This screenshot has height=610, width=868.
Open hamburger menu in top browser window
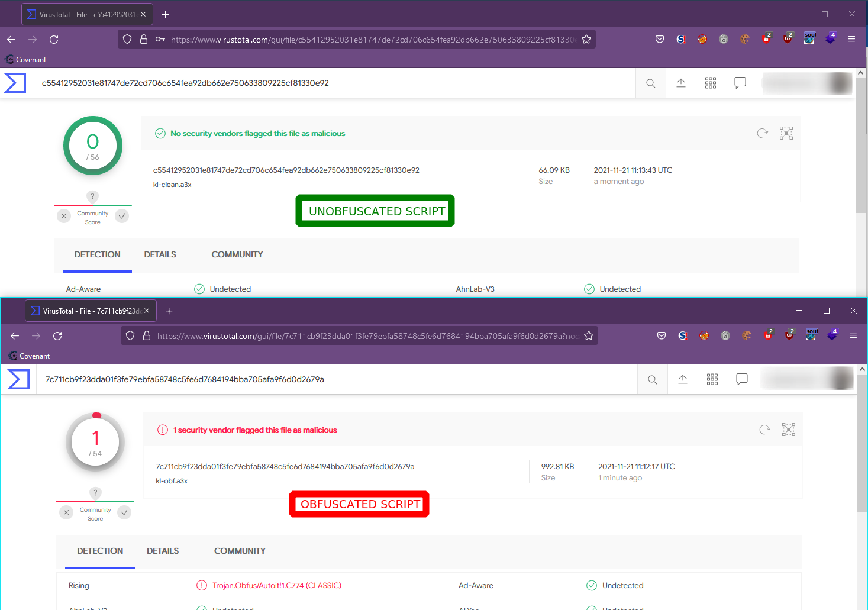click(851, 39)
